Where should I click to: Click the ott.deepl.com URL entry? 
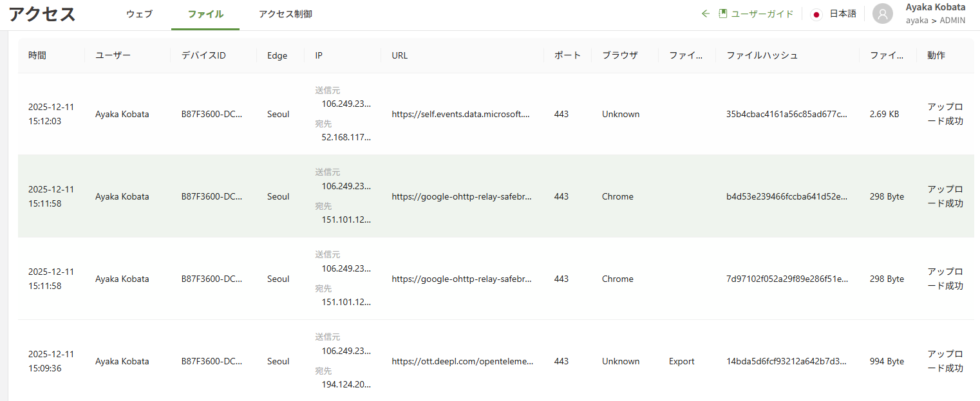point(462,361)
